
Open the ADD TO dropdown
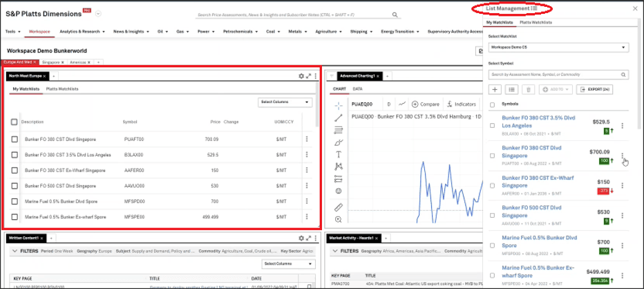(556, 89)
